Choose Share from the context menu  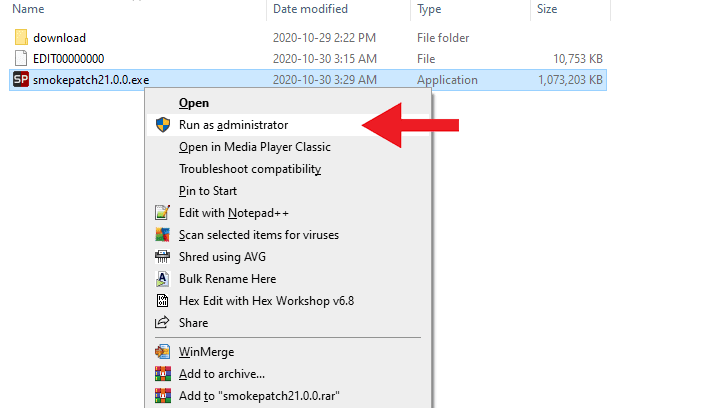194,322
